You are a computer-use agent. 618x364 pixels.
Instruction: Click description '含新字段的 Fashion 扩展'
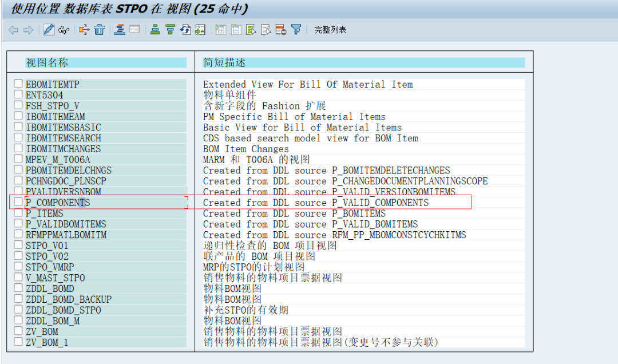pos(265,106)
